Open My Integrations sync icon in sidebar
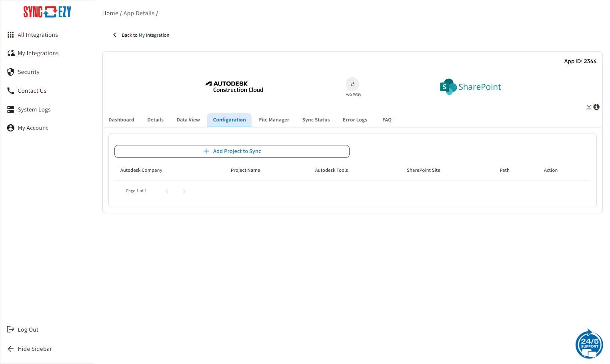This screenshot has height=364, width=610. coord(11,53)
